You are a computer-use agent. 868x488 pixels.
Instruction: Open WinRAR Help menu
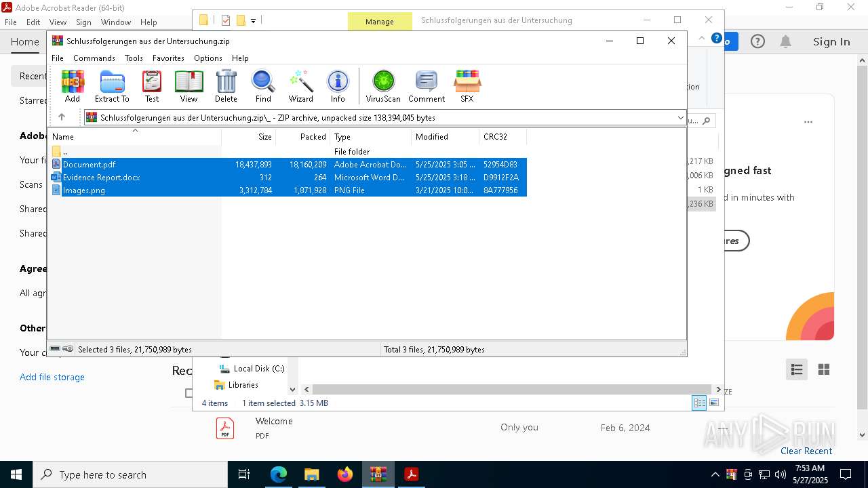tap(240, 58)
